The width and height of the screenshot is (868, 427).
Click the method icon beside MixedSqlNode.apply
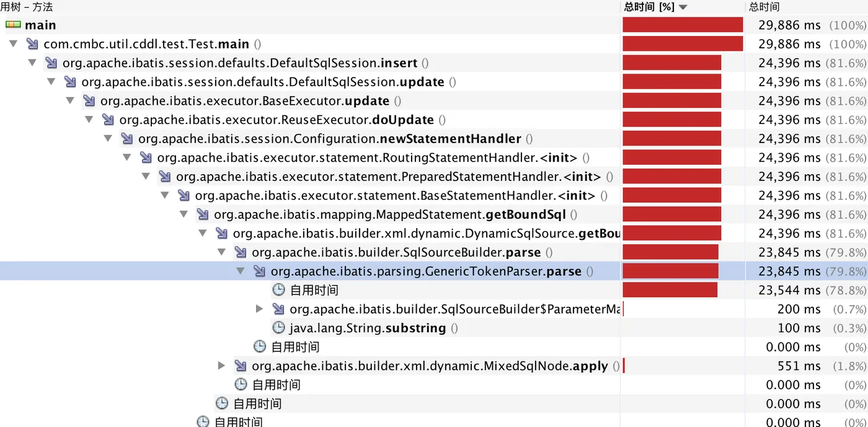[241, 366]
